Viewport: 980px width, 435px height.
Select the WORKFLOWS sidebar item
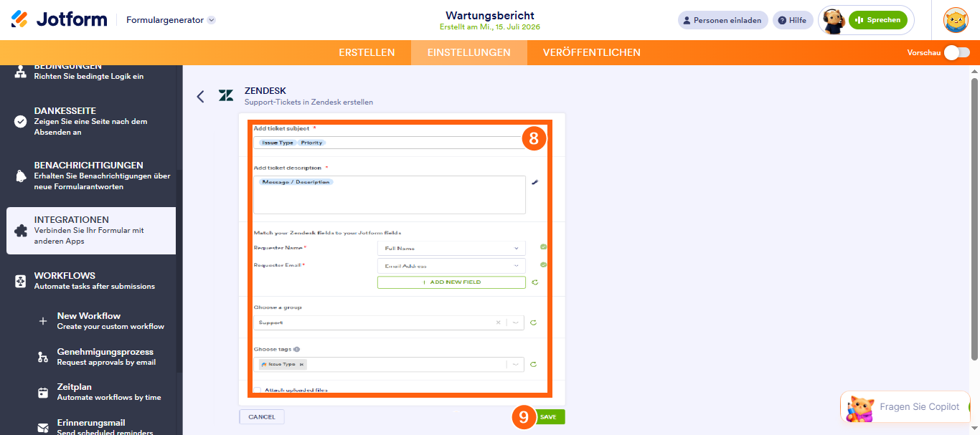(91, 281)
